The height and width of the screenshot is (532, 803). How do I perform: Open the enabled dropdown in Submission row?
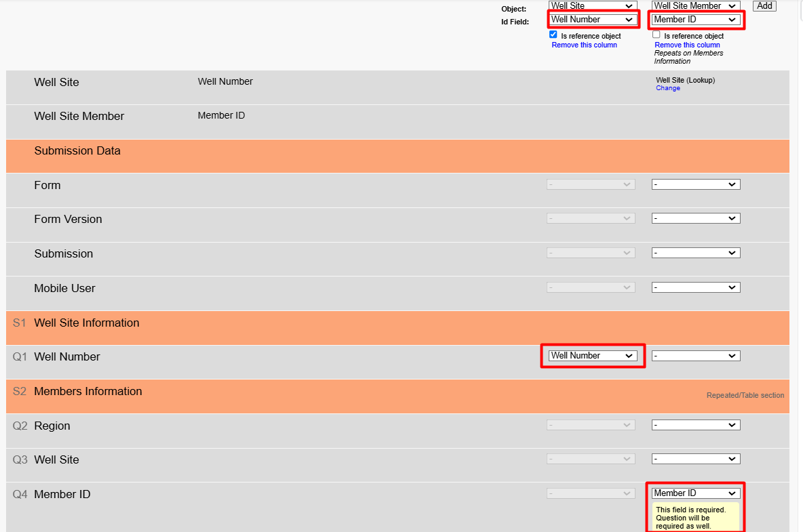tap(695, 253)
